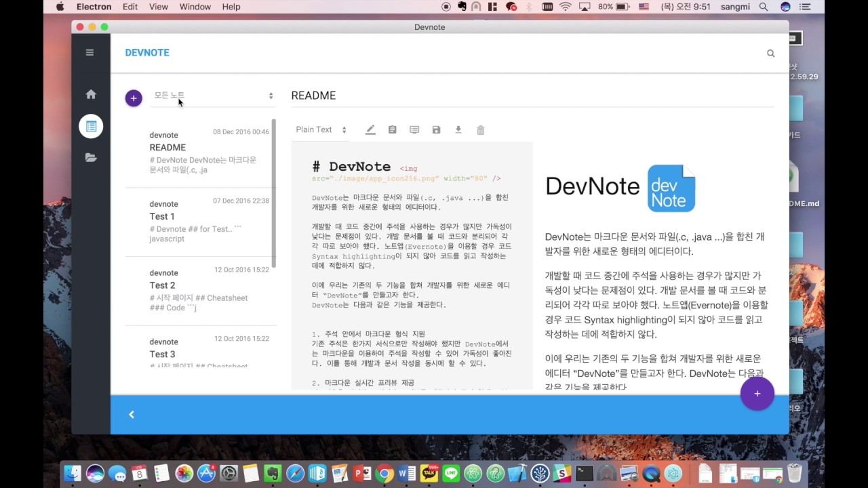This screenshot has height=488, width=868.
Task: Open the Edit menu
Action: (130, 7)
